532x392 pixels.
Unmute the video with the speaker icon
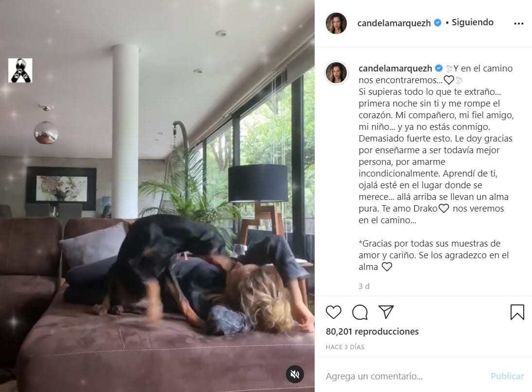point(295,374)
